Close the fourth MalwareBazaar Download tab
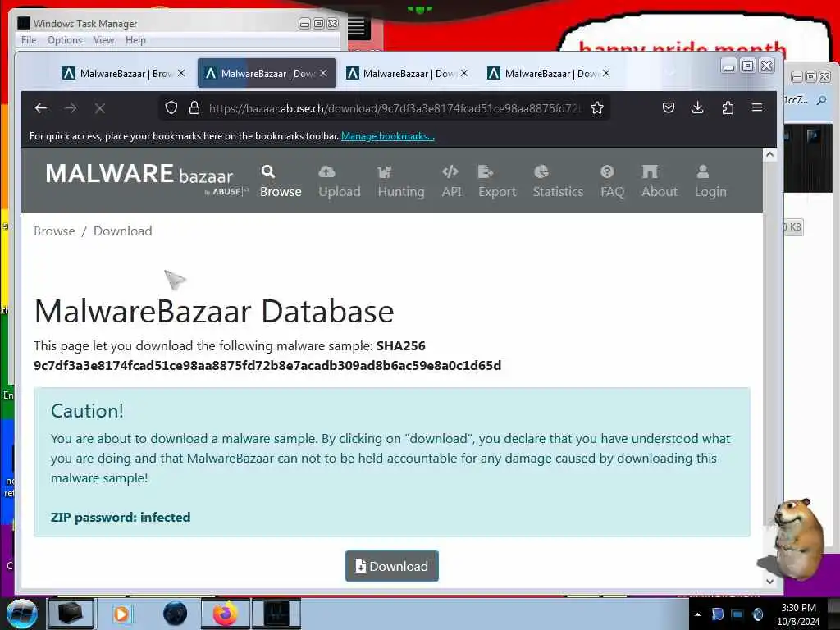Screen dimensions: 840x630 point(606,73)
